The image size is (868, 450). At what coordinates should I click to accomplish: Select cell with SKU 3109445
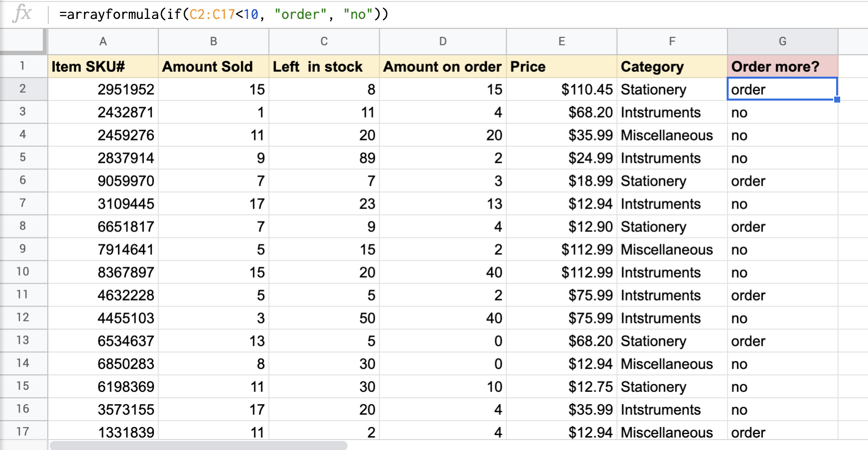(103, 204)
